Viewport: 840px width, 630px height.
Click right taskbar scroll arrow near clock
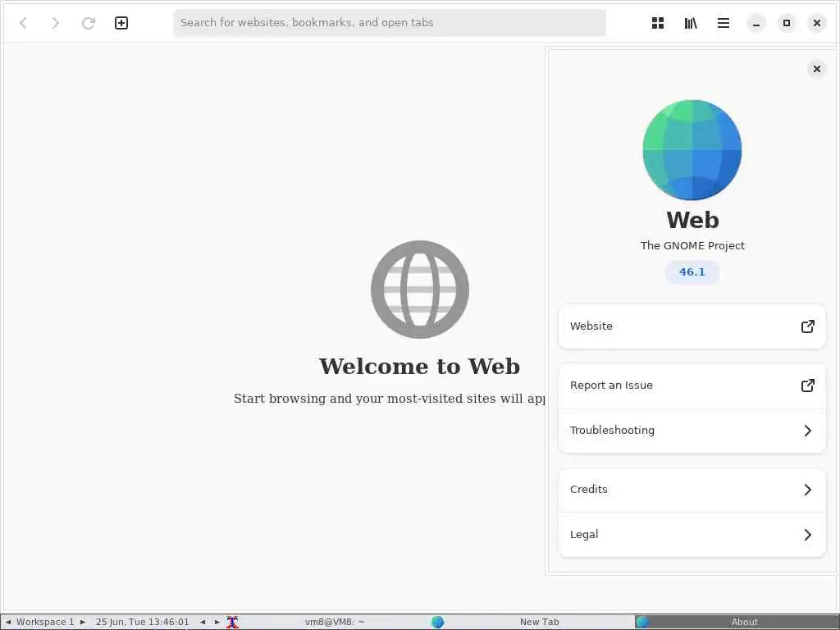217,622
